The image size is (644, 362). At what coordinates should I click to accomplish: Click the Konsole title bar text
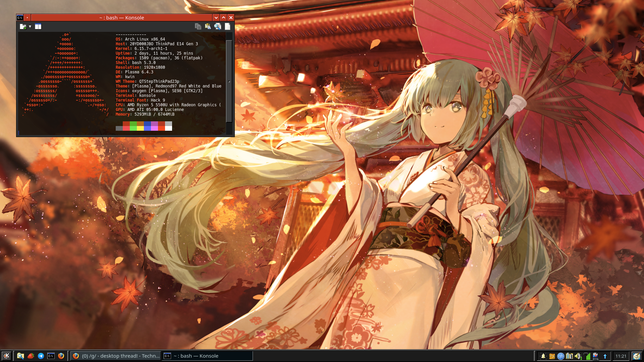click(x=122, y=18)
